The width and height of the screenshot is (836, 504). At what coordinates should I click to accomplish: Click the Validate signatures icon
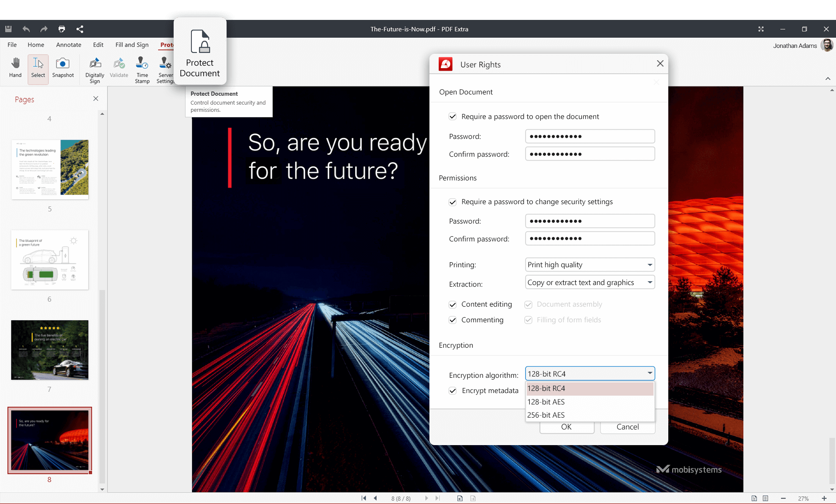coord(119,68)
